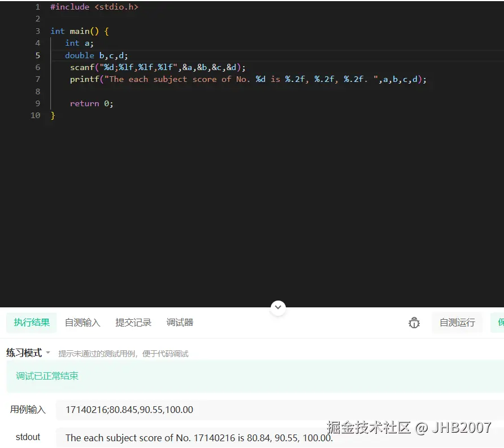
Task: Click line number 1 in the gutter
Action: pyautogui.click(x=37, y=7)
